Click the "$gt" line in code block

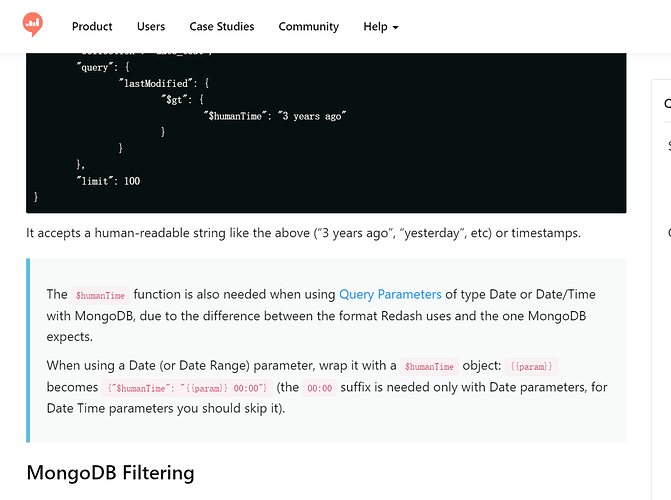pos(183,100)
